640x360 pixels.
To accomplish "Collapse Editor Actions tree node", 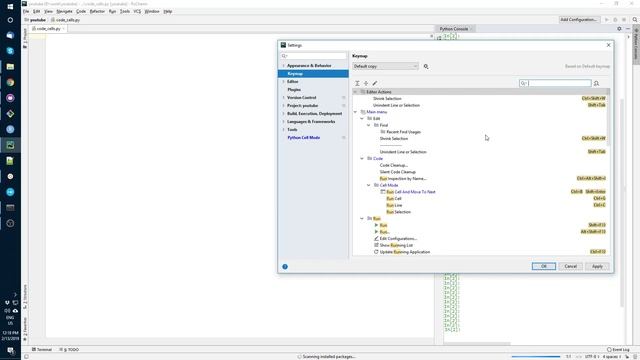I will [x=355, y=92].
